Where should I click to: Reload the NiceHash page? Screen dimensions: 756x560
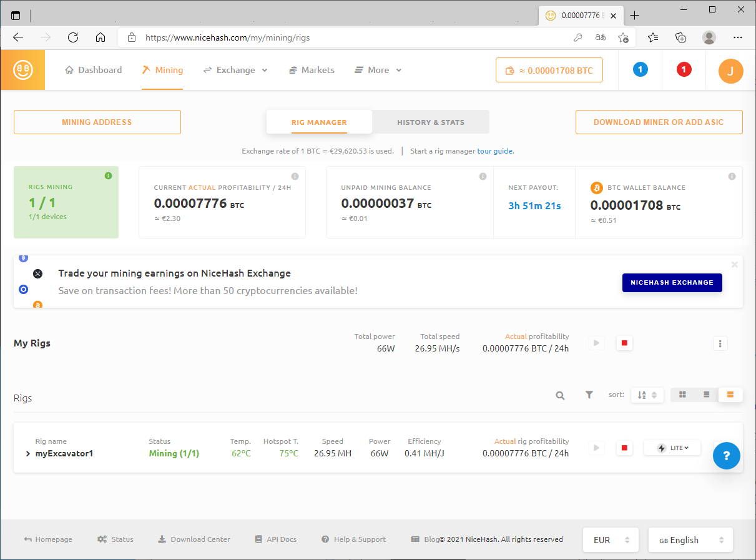click(x=73, y=37)
